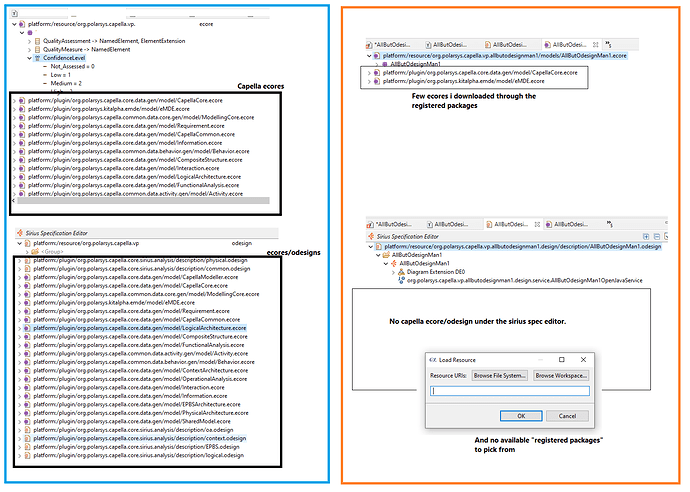Select the EPBS.odesign row text
This screenshot has height=492, width=690.
[x=136, y=447]
